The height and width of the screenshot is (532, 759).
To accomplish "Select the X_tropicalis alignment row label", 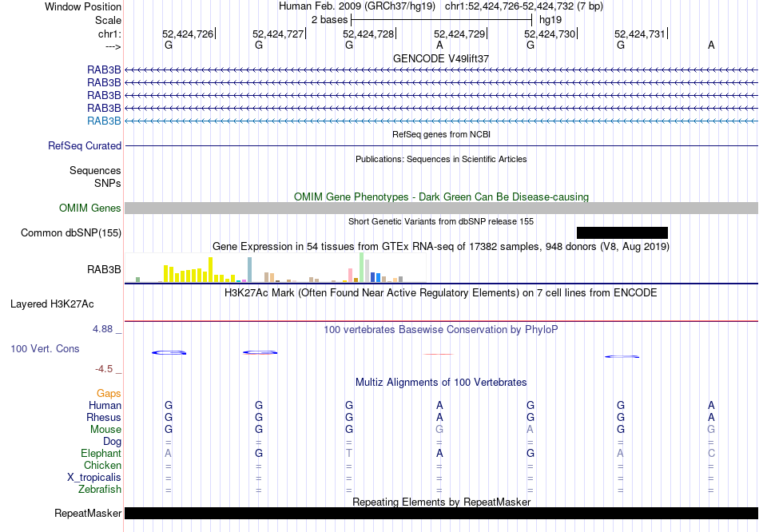I will [x=94, y=478].
